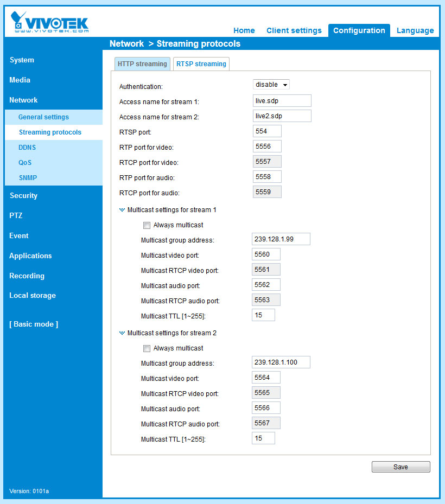445x504 pixels.
Task: Open Media section in sidebar
Action: click(x=20, y=80)
